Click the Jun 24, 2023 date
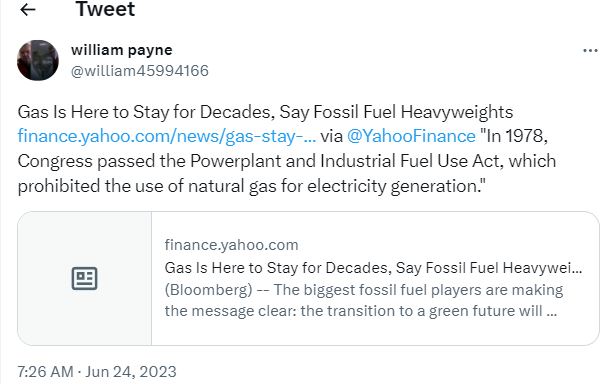The height and width of the screenshot is (384, 614). tap(131, 371)
